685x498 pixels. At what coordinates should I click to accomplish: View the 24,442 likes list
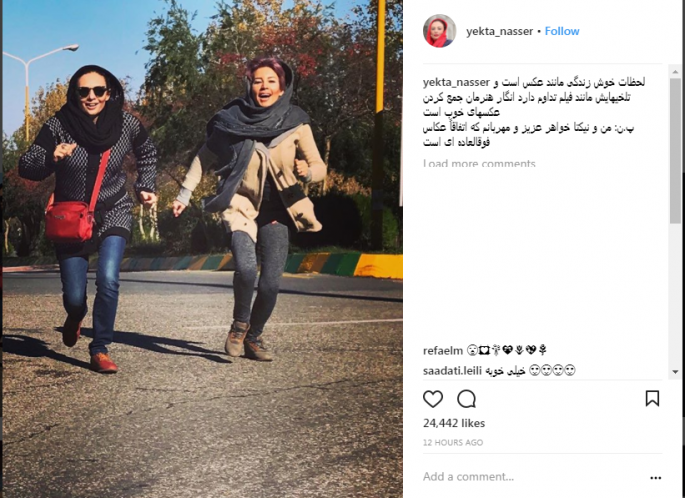(x=454, y=423)
